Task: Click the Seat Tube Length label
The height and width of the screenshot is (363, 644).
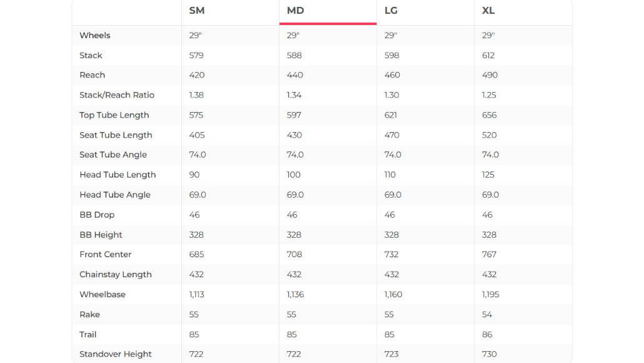Action: 116,135
